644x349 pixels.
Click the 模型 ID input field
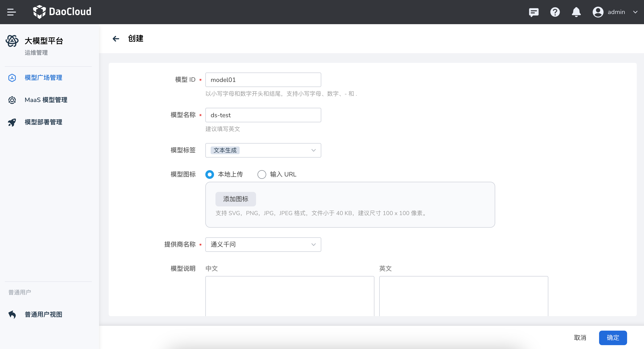(x=263, y=80)
